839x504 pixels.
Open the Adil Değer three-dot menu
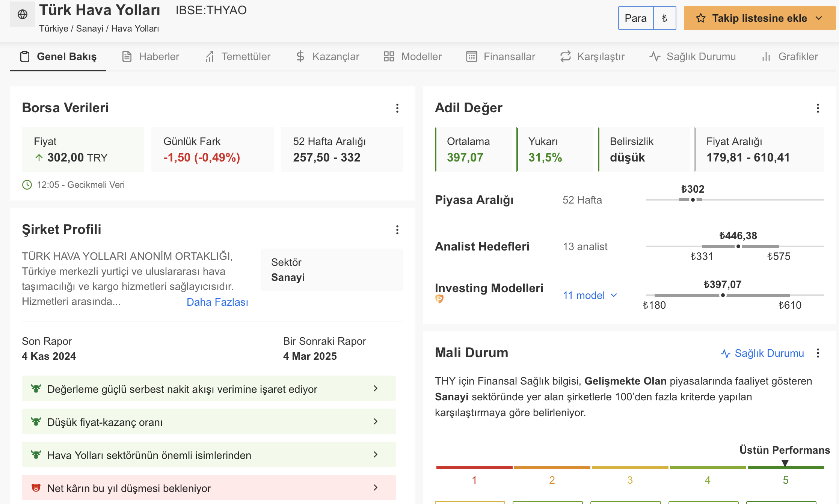(818, 108)
